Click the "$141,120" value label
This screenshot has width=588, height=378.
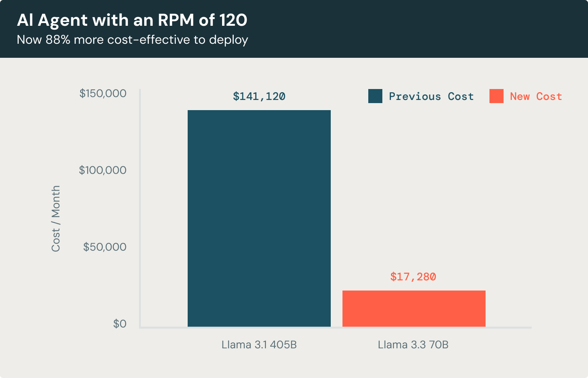point(259,96)
